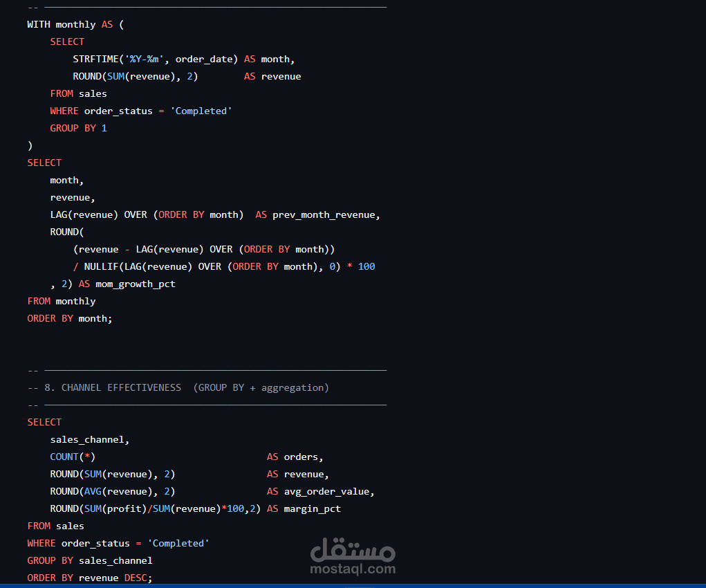
Task: Place cursor on the NULLIF function
Action: [x=101, y=267]
